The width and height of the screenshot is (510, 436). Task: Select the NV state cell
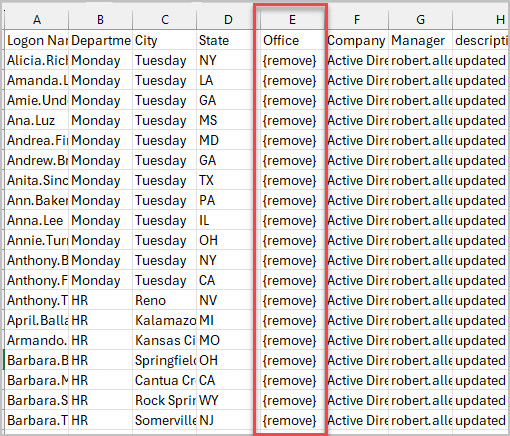tap(228, 300)
